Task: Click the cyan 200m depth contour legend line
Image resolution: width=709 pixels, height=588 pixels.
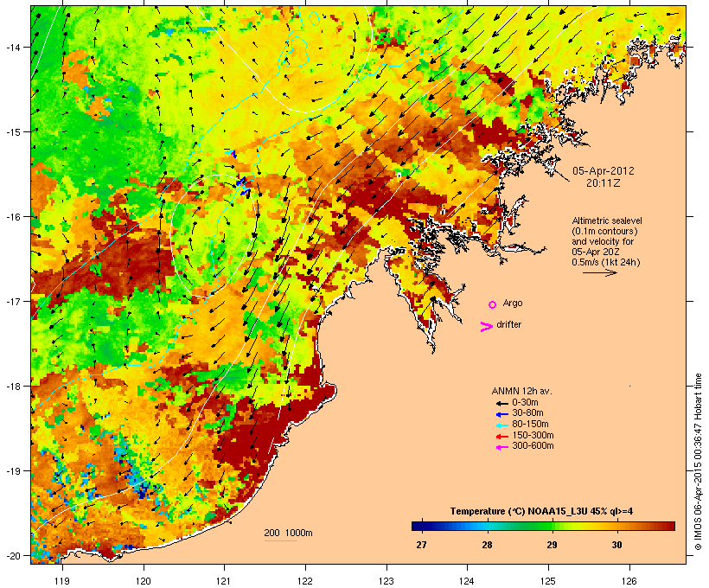Action: click(281, 541)
